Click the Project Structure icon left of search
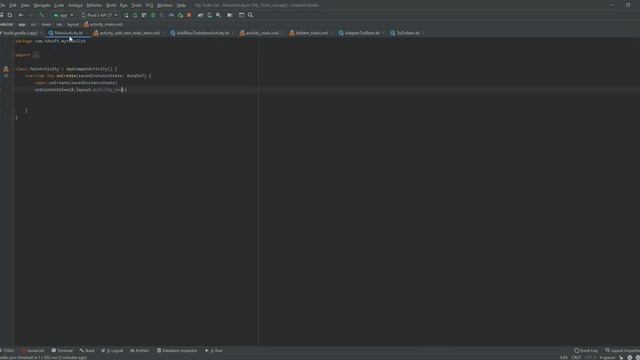Image resolution: width=640 pixels, height=360 pixels. click(x=241, y=15)
